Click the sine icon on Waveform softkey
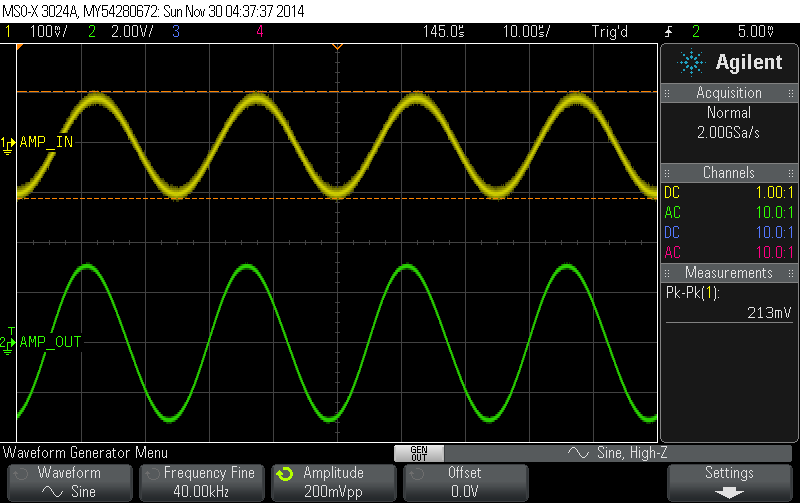The image size is (800, 503). coord(52,492)
